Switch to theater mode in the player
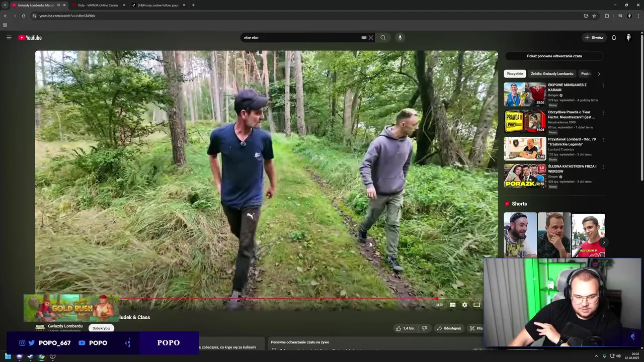This screenshot has width=644, height=362. tap(476, 305)
